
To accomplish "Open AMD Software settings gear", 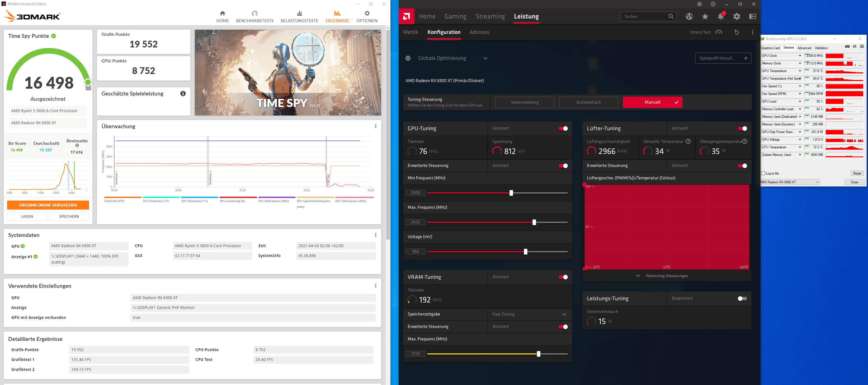I will coord(737,16).
